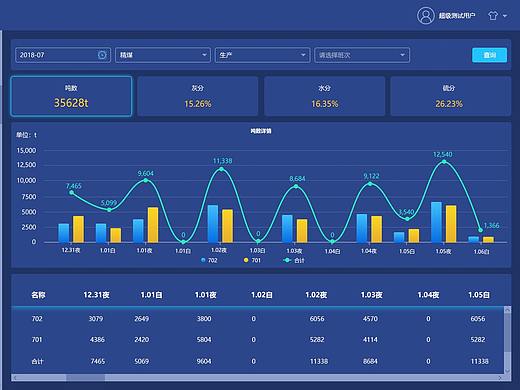This screenshot has height=390, width=520.
Task: Click the 7,465 data point on line
Action: click(71, 193)
